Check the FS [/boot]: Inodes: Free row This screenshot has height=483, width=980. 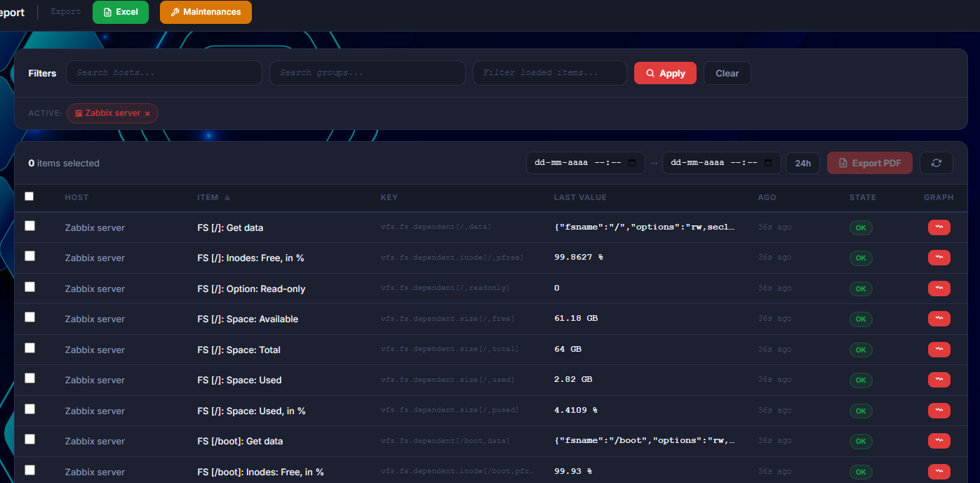(x=29, y=470)
